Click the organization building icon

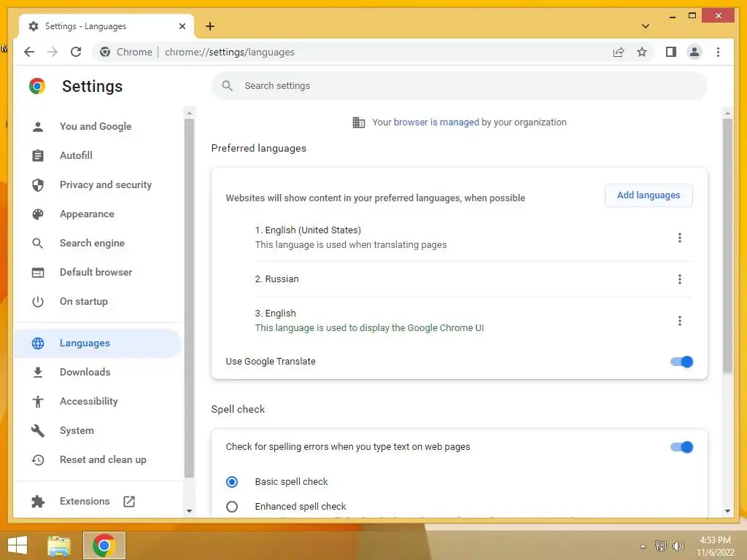pos(359,122)
